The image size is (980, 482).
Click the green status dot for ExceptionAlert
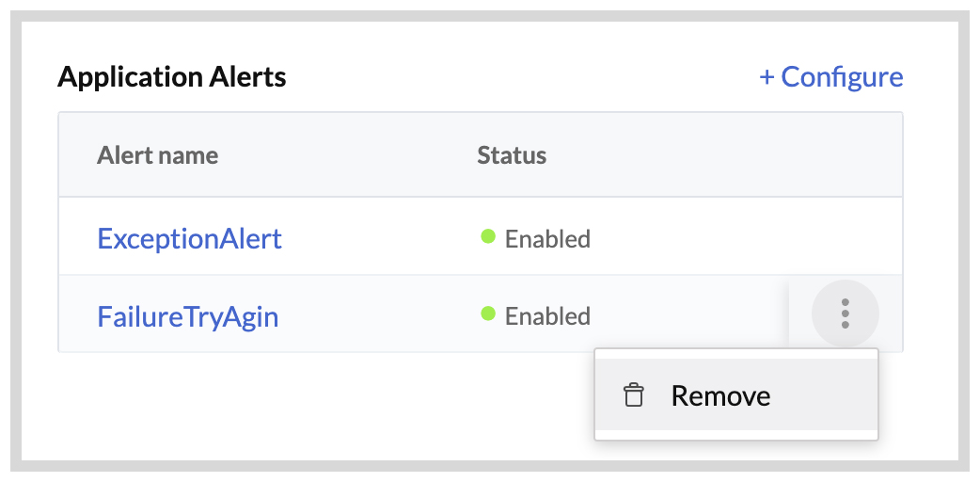(x=488, y=237)
